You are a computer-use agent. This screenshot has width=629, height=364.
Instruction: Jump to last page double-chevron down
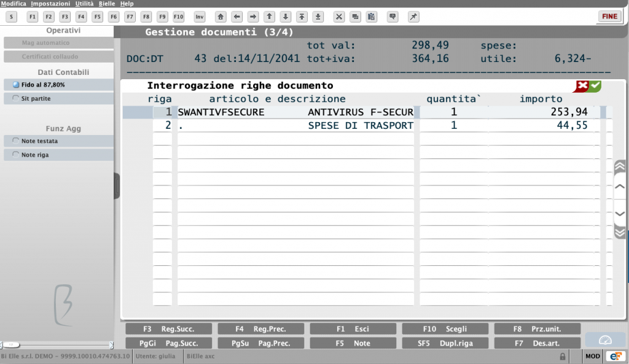click(x=620, y=232)
